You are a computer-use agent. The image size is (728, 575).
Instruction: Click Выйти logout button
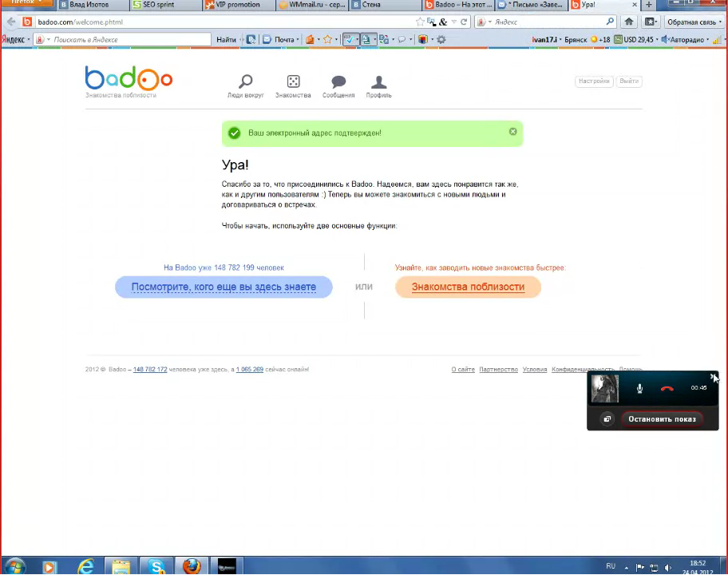click(x=629, y=81)
